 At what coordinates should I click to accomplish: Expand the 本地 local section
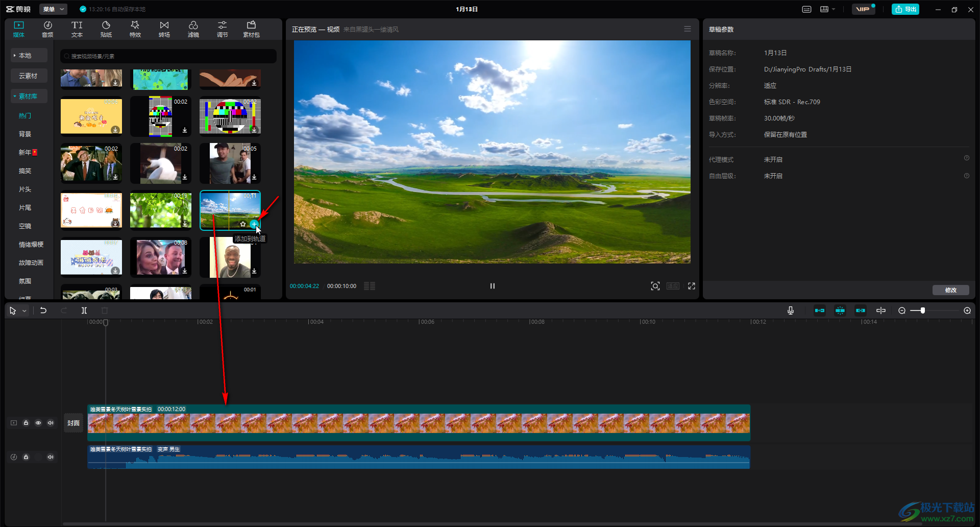[29, 55]
